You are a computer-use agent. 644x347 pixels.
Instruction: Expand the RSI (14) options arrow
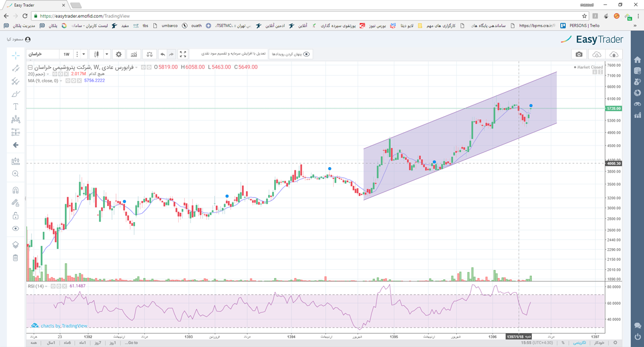(x=46, y=286)
